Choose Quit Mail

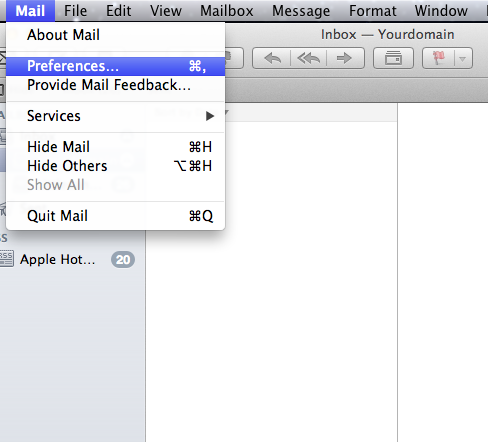pos(115,216)
